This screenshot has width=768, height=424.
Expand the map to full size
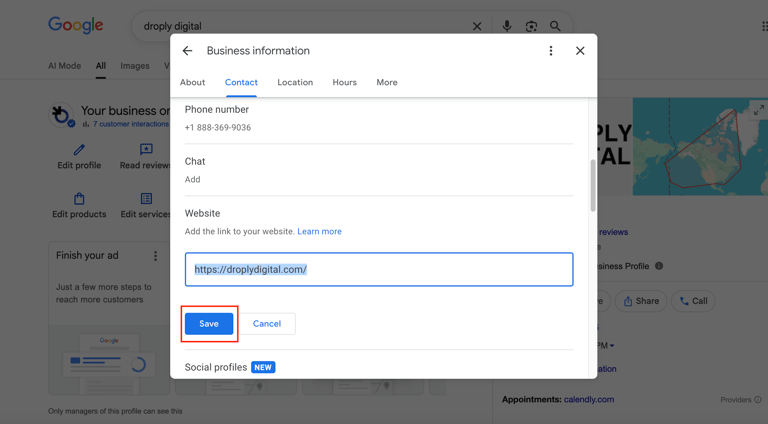pos(759,110)
